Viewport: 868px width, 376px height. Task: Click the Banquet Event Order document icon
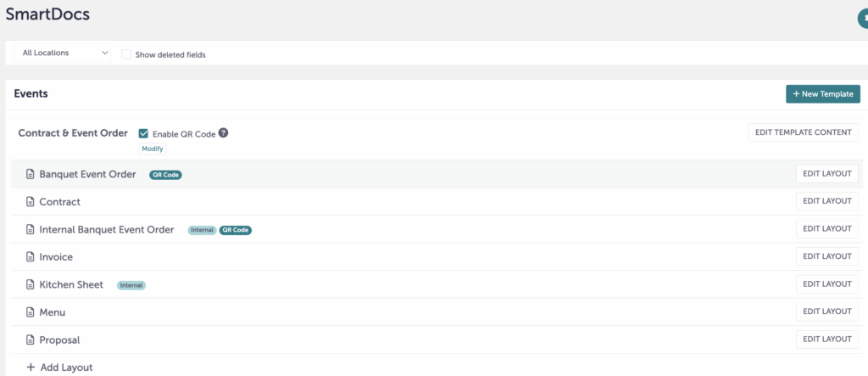coord(31,174)
